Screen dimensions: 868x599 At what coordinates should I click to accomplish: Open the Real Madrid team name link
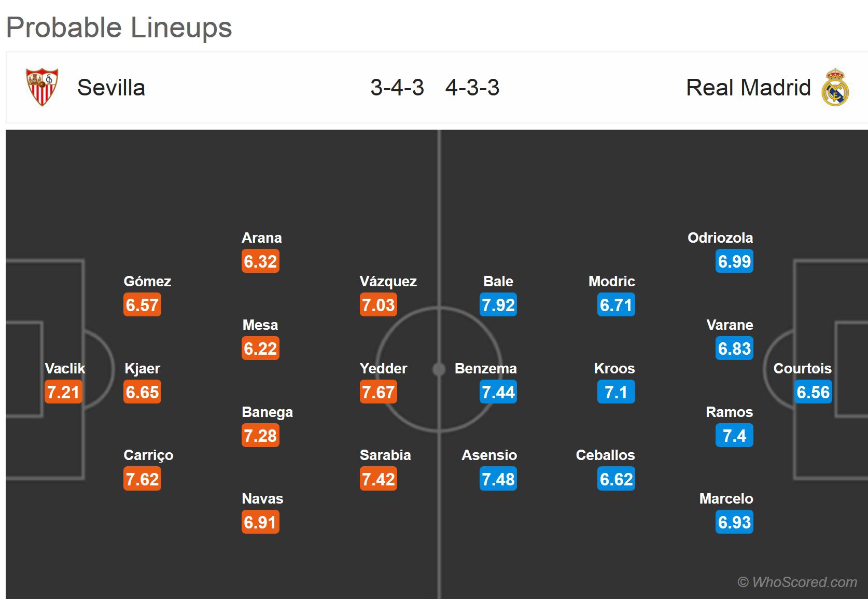click(748, 87)
